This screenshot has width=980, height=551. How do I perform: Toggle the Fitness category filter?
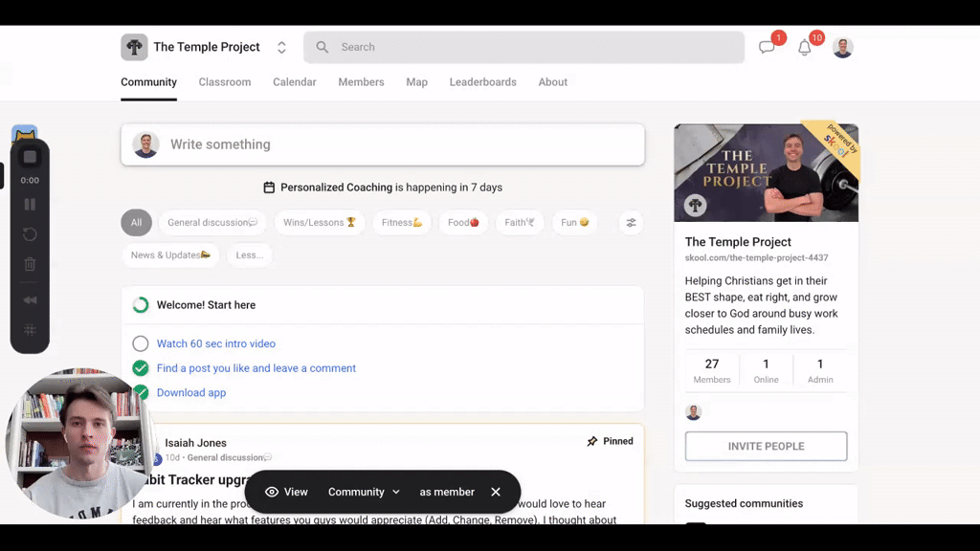pyautogui.click(x=402, y=223)
